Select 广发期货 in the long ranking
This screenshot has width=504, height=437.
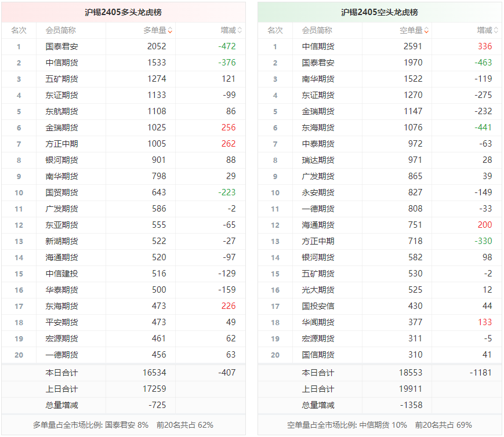(61, 209)
